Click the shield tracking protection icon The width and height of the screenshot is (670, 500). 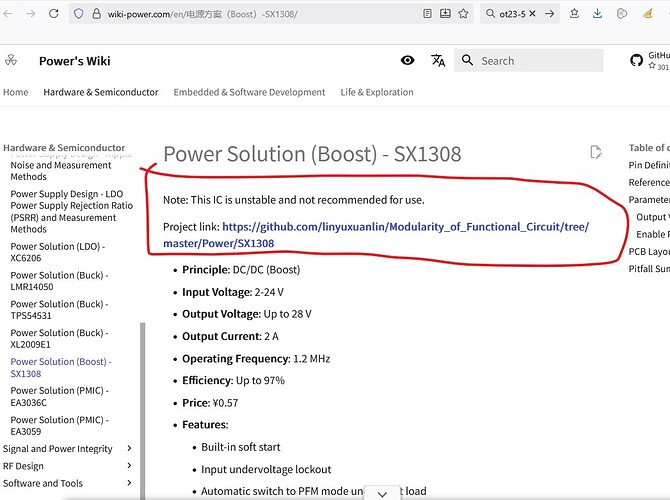tap(80, 14)
